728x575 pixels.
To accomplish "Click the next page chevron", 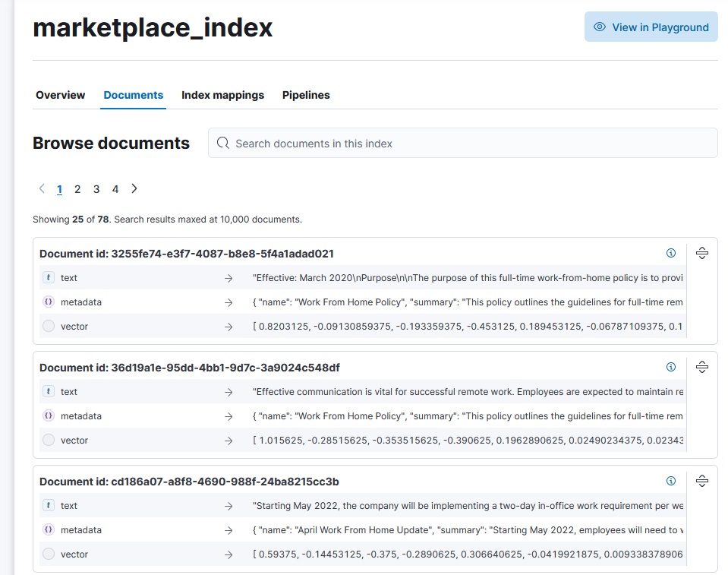I will pyautogui.click(x=134, y=188).
